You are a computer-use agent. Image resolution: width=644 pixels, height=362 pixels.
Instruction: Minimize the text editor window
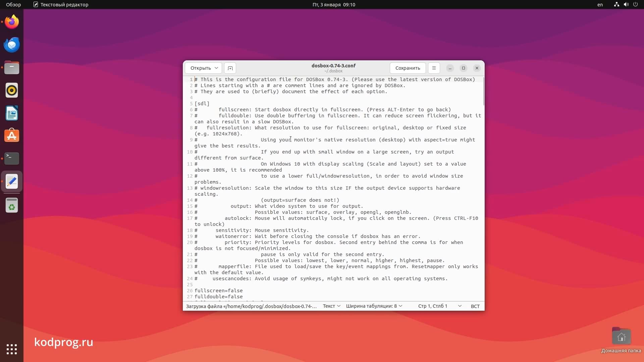450,68
